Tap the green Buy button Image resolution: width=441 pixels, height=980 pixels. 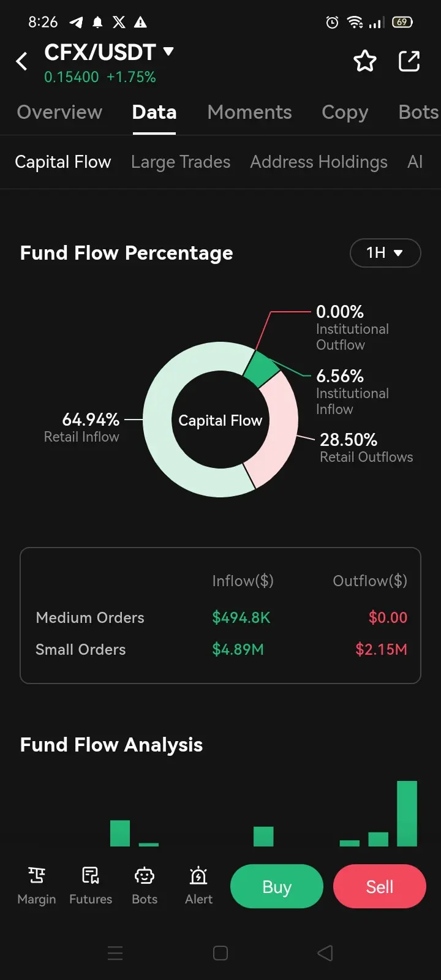(276, 886)
